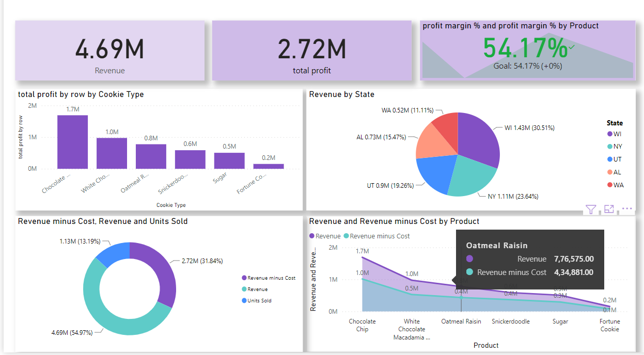Image resolution: width=644 pixels, height=355 pixels.
Task: Click the Product axis title in the area chart
Action: [486, 345]
